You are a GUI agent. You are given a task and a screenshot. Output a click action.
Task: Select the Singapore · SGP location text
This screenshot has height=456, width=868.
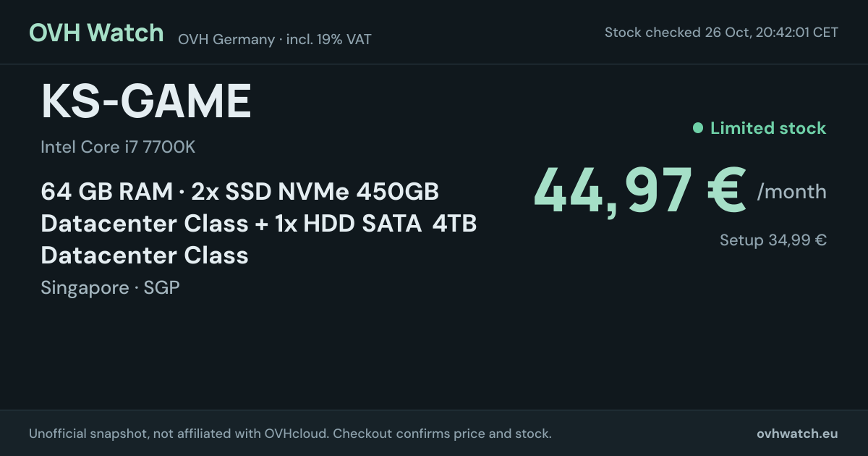click(x=110, y=287)
